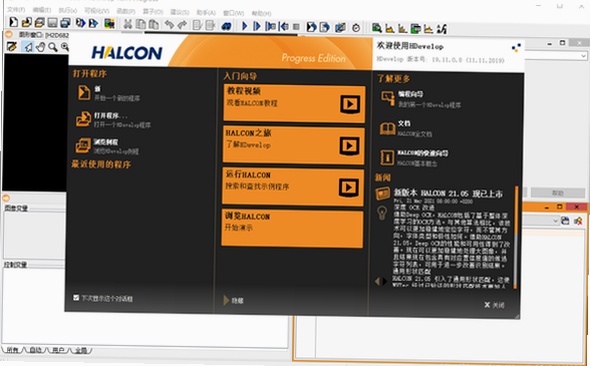Click the clear graphics window pencil icon
The height and width of the screenshot is (366, 590).
tap(12, 47)
